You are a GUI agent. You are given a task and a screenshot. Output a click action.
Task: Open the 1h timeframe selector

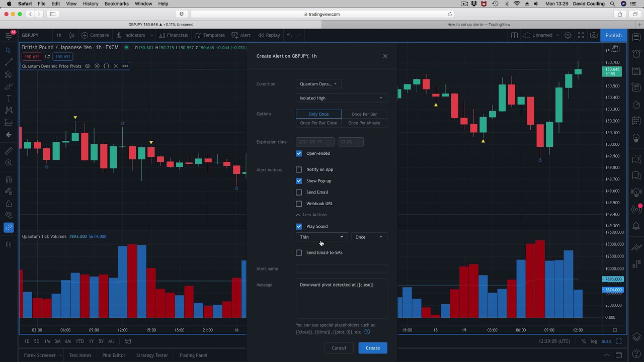pos(59,35)
